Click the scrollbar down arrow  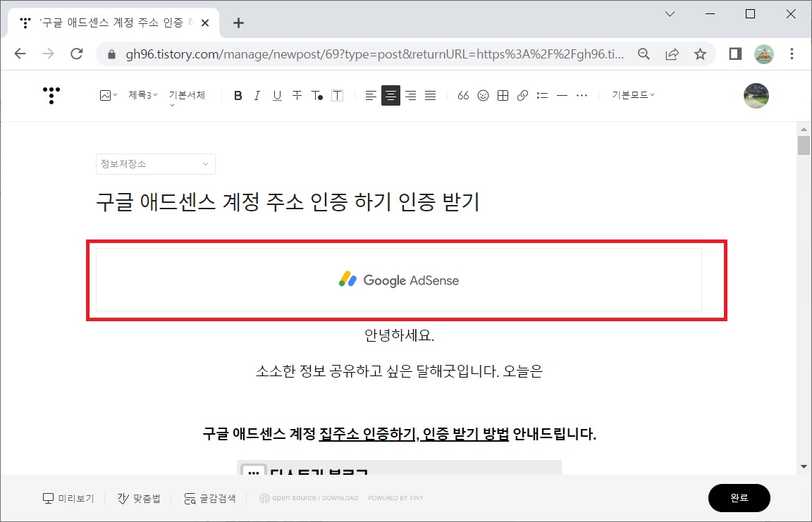tap(804, 466)
